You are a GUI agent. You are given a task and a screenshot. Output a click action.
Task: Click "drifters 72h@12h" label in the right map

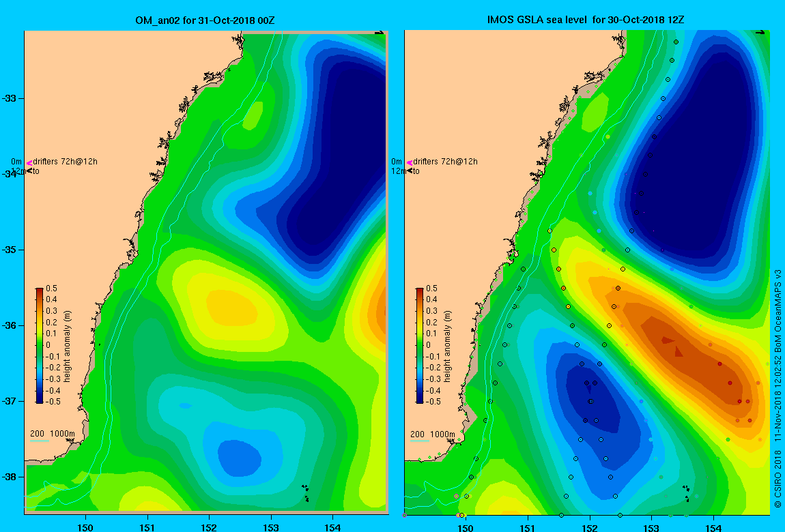coord(446,162)
